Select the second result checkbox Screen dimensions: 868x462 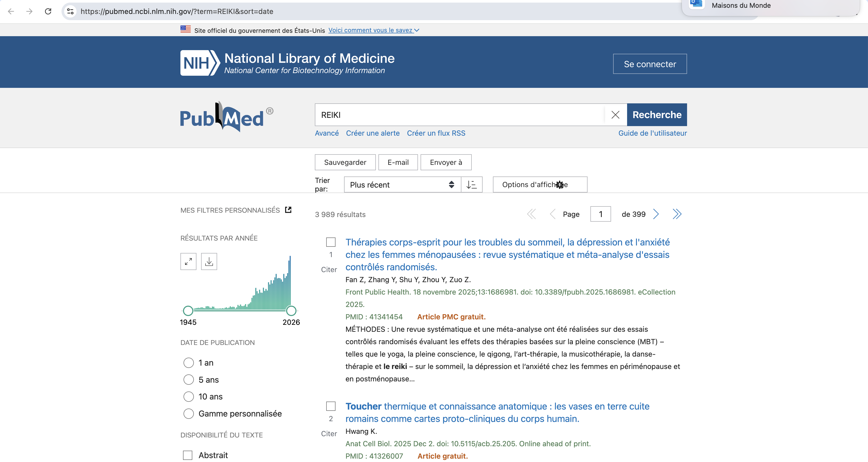331,406
